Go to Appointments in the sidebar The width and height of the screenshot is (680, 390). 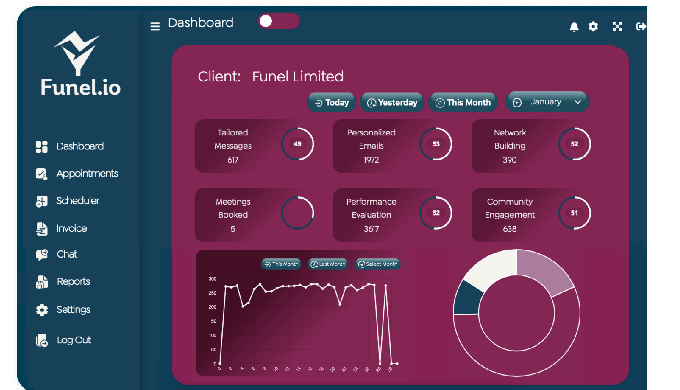[87, 174]
